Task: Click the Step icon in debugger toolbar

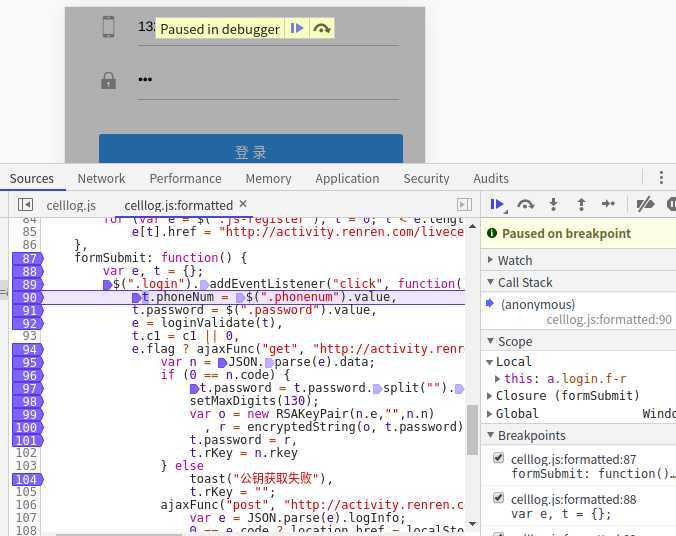Action: 608,204
